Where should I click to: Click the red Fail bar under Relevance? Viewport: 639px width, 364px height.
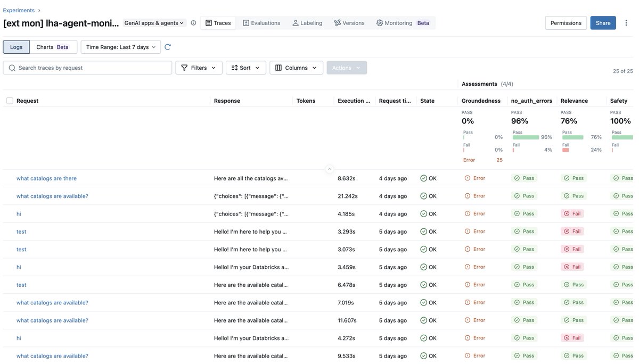pyautogui.click(x=566, y=150)
